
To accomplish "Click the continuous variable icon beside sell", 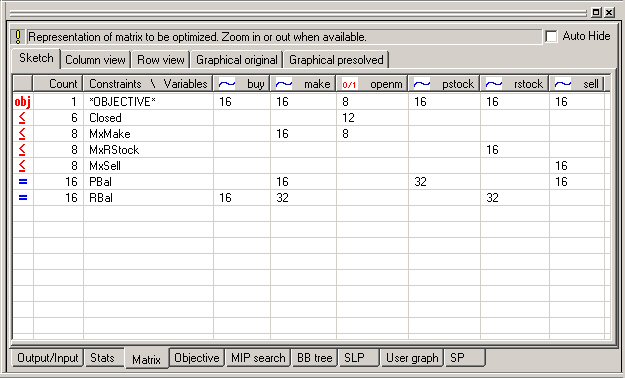I will tap(563, 84).
